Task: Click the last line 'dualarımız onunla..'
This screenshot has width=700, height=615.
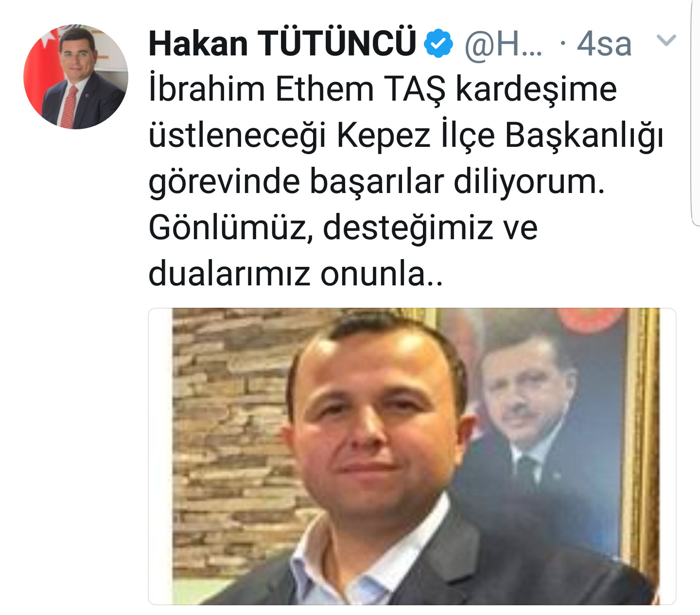Action: point(296,273)
